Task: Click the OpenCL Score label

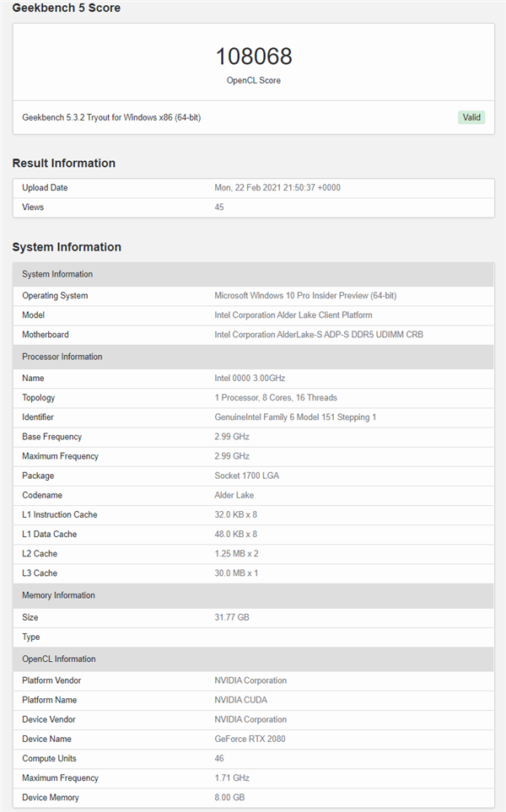Action: click(x=254, y=80)
